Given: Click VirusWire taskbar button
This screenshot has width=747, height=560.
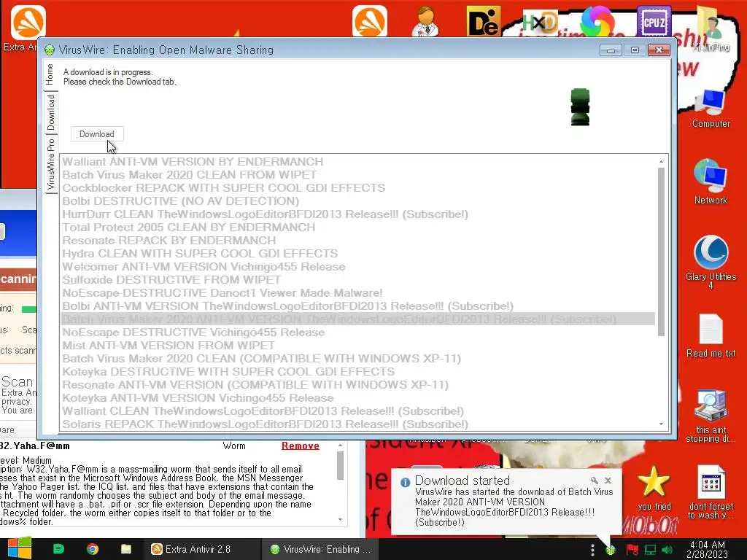Looking at the screenshot, I should (x=321, y=549).
